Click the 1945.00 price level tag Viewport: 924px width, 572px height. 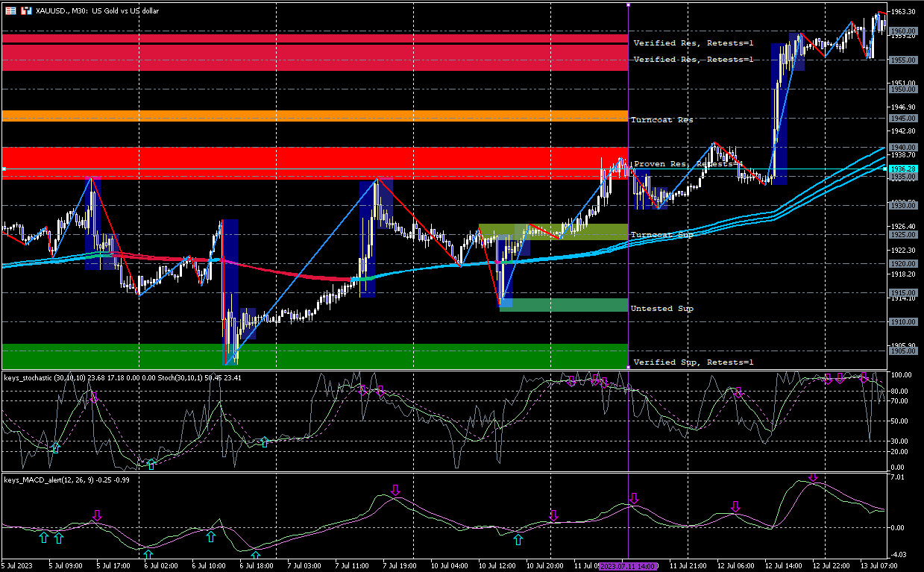click(902, 118)
